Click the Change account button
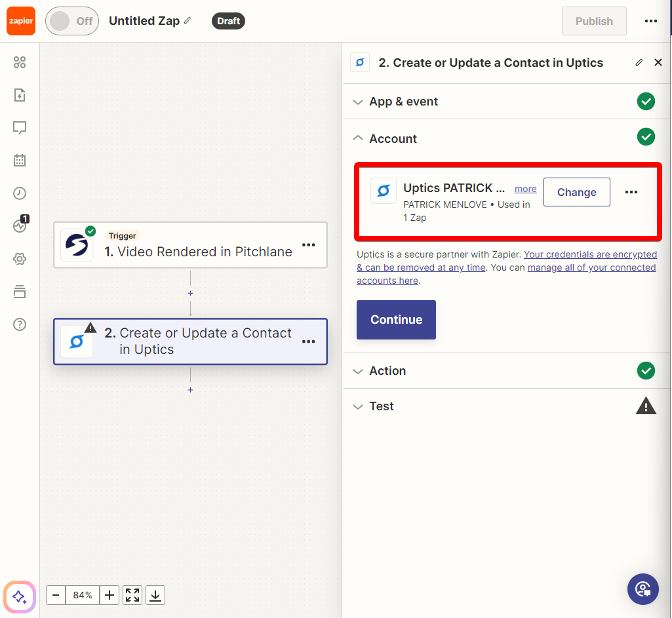Image resolution: width=672 pixels, height=618 pixels. [x=576, y=192]
